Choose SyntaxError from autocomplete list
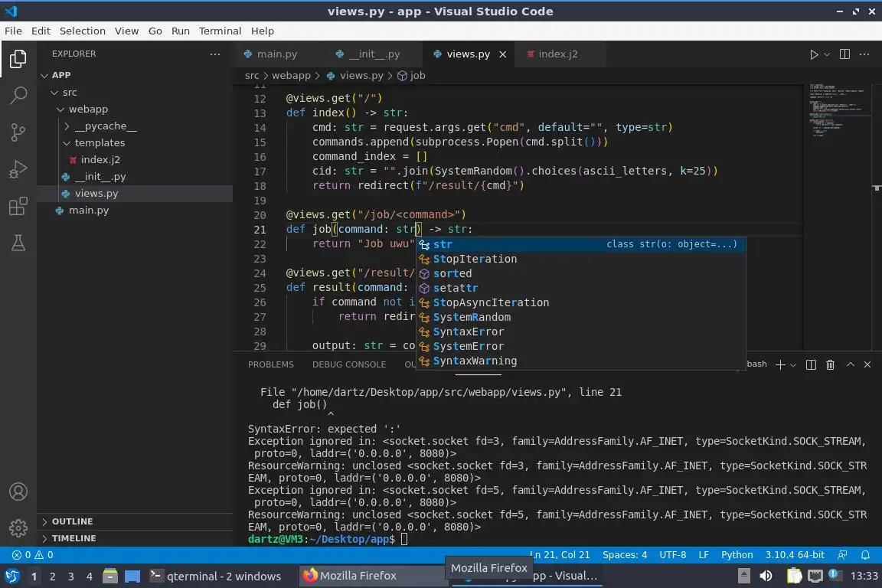This screenshot has height=588, width=882. click(x=581, y=332)
